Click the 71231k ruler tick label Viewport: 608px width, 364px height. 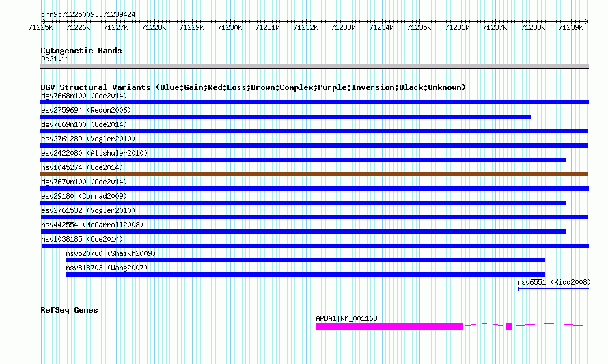pos(267,27)
